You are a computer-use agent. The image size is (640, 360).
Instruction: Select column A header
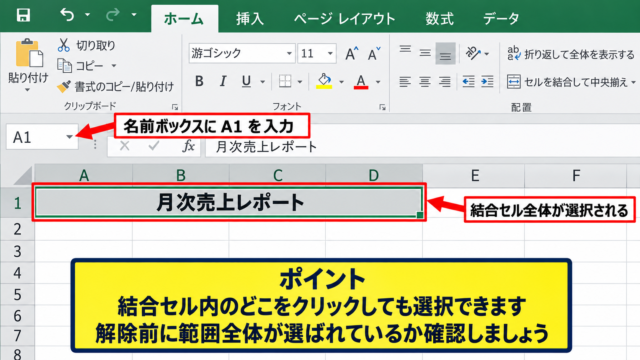[84, 176]
